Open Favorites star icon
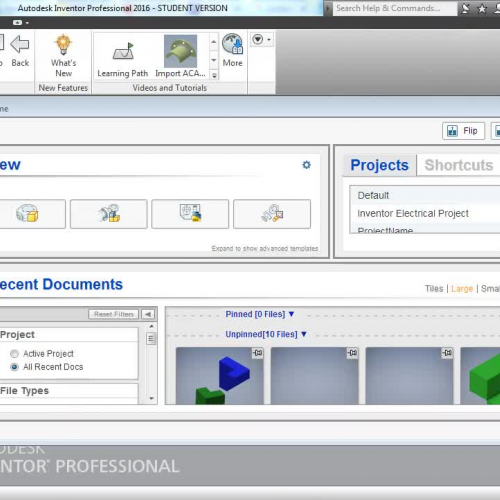Viewport: 500px width, 500px height. pyautogui.click(x=482, y=9)
